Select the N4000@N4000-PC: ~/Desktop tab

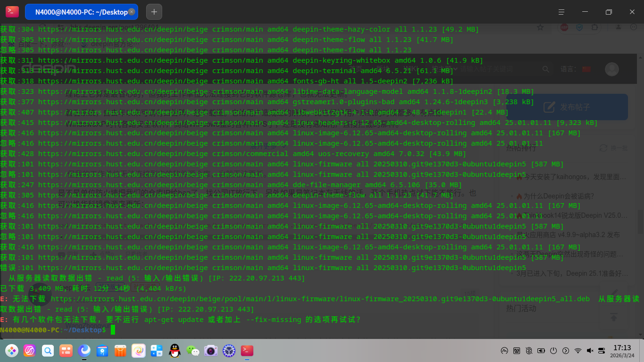(x=81, y=12)
